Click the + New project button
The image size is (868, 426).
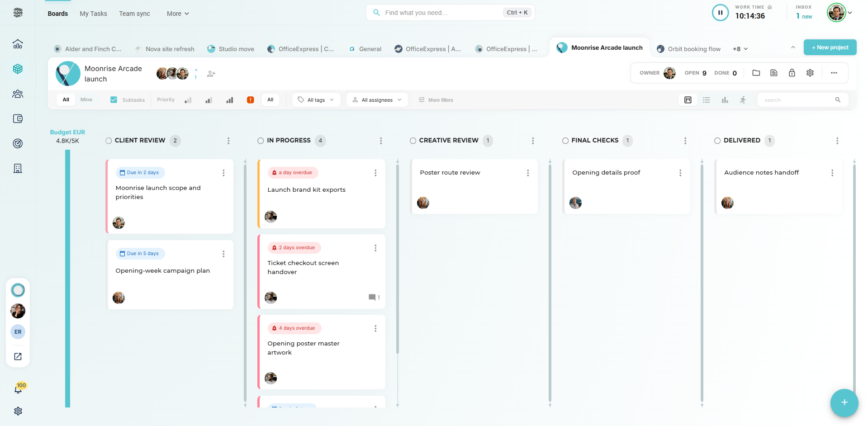click(830, 47)
